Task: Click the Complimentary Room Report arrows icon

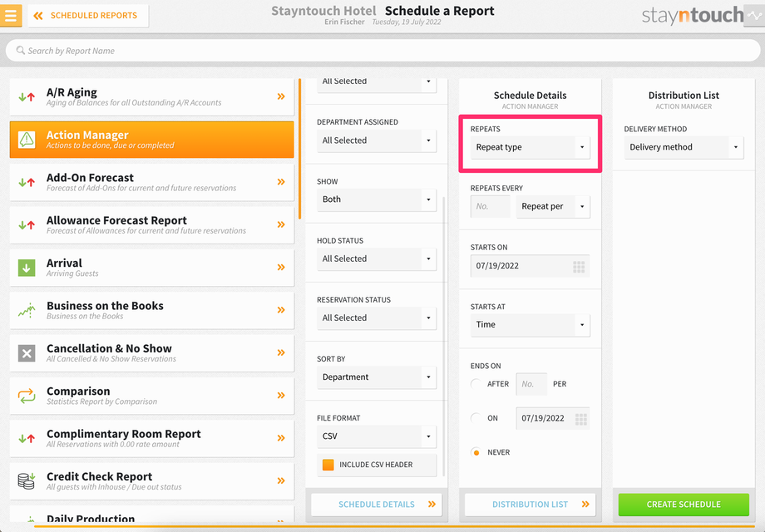Action: coord(27,438)
